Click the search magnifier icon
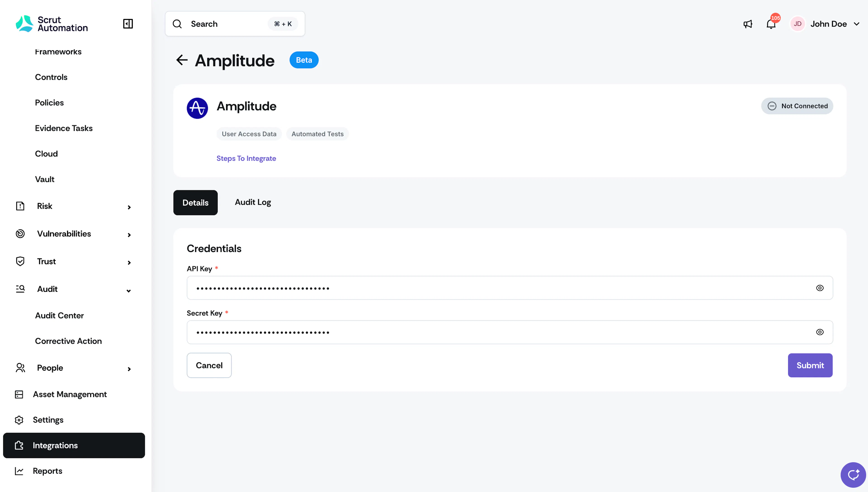 tap(177, 24)
